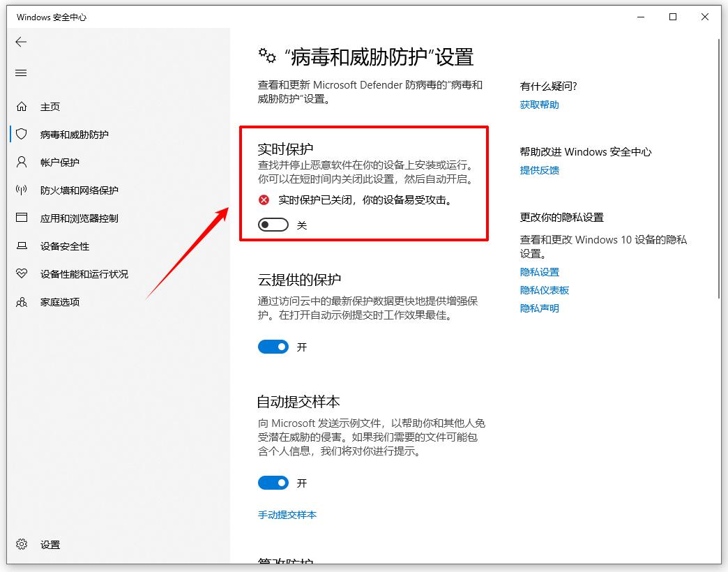The image size is (728, 572).
Task: Maximize the Windows 安全中心 window
Action: tap(673, 17)
